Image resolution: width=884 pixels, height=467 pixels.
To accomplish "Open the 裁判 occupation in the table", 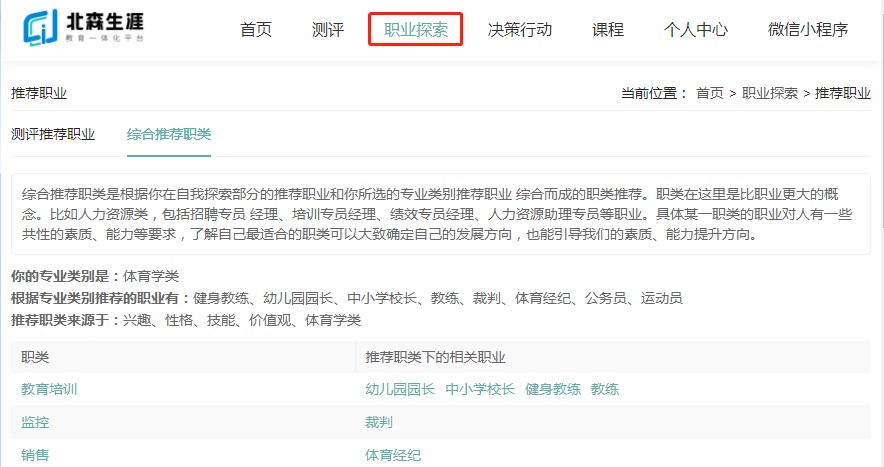I will [x=379, y=422].
